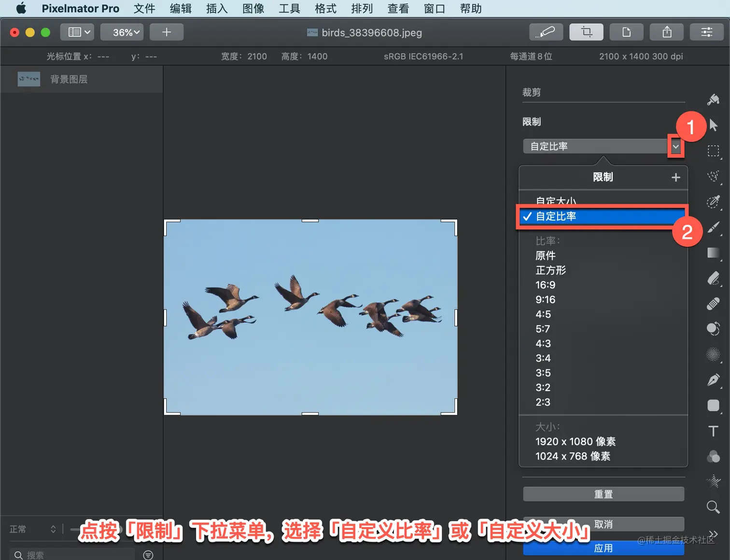Open the sidebar view options dropdown
This screenshot has height=560, width=730.
[77, 32]
